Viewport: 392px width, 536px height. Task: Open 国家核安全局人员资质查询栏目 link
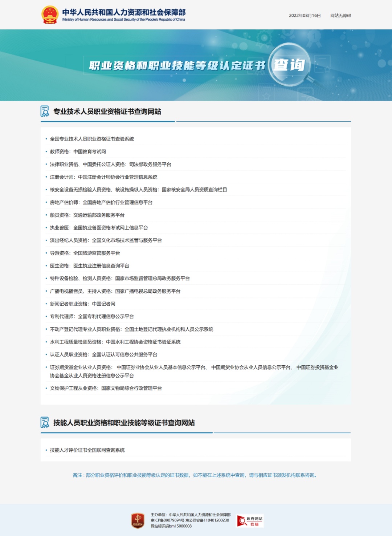tap(195, 190)
